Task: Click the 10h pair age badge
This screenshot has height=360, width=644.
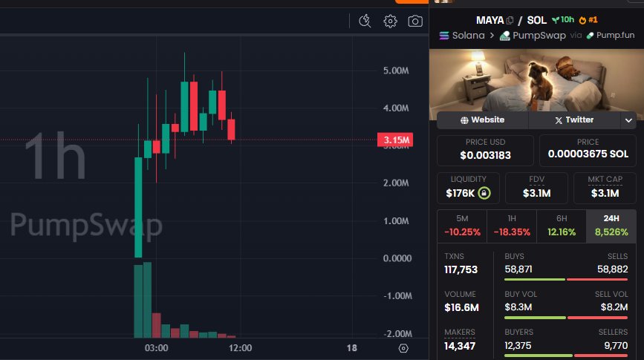Action: 563,20
